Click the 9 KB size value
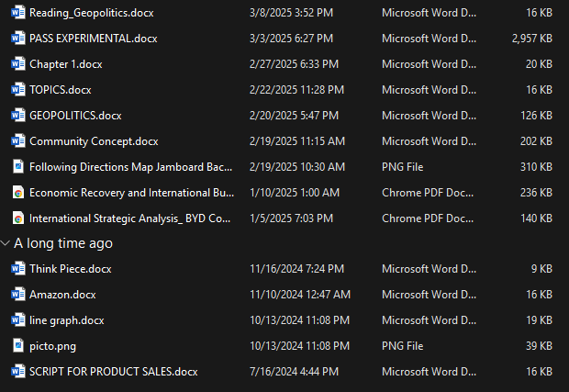Viewport: 569px width, 392px height. coord(541,269)
